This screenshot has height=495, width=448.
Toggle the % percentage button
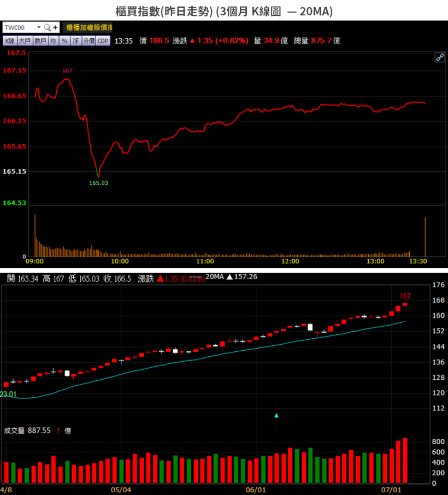coord(64,41)
